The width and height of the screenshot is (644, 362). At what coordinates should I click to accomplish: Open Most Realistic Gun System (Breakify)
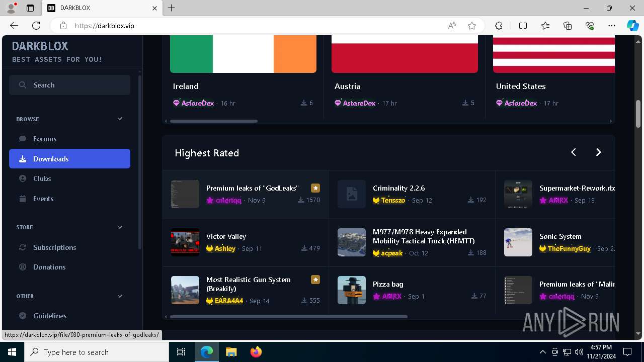tap(248, 284)
